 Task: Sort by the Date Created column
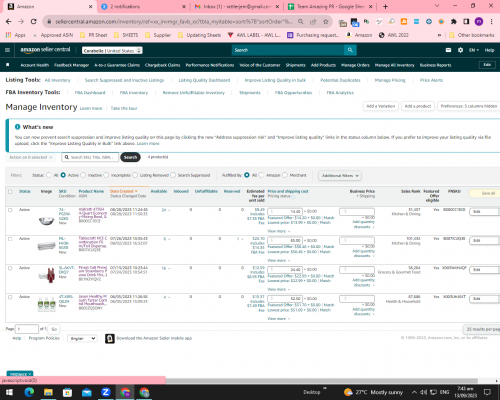coord(123,191)
